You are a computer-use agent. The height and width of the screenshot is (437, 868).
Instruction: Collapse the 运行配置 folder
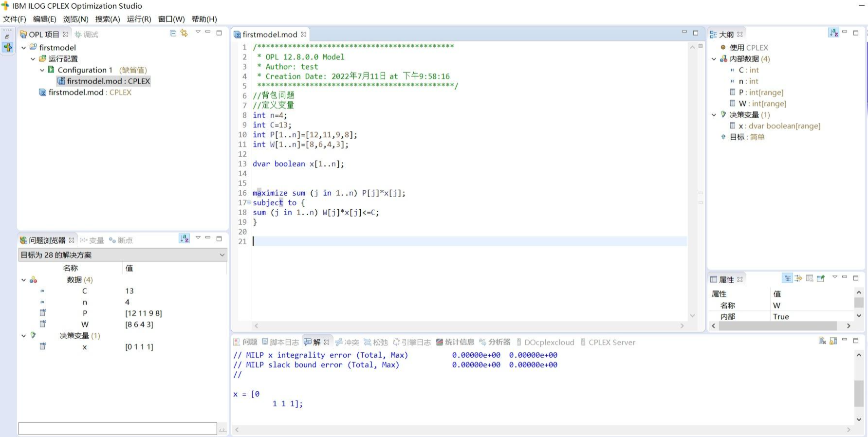tap(33, 59)
